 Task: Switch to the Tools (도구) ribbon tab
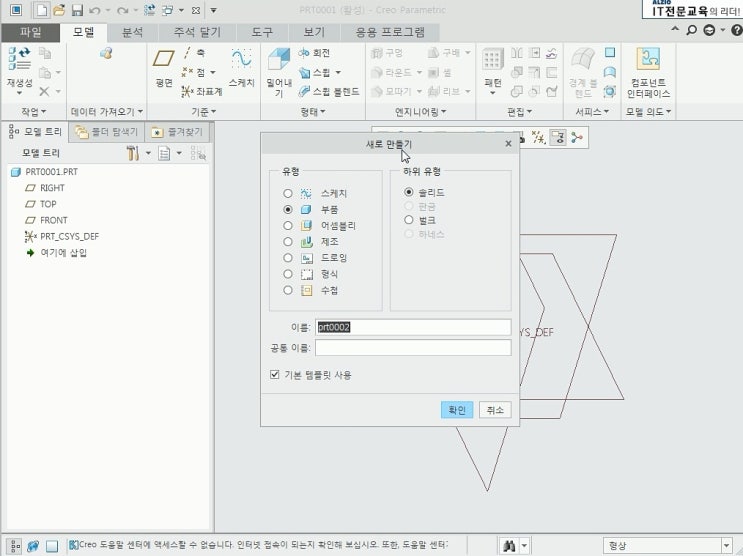click(262, 32)
